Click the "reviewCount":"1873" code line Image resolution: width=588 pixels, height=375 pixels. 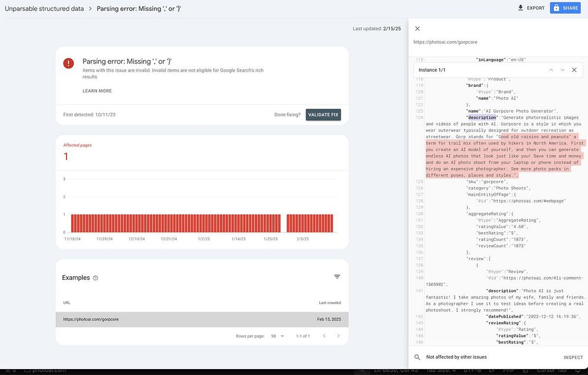pos(500,246)
